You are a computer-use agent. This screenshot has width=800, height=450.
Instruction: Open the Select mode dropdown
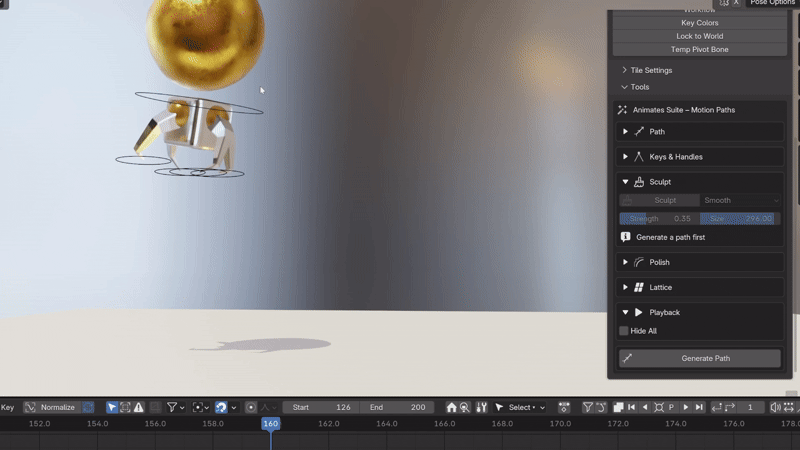(x=520, y=407)
